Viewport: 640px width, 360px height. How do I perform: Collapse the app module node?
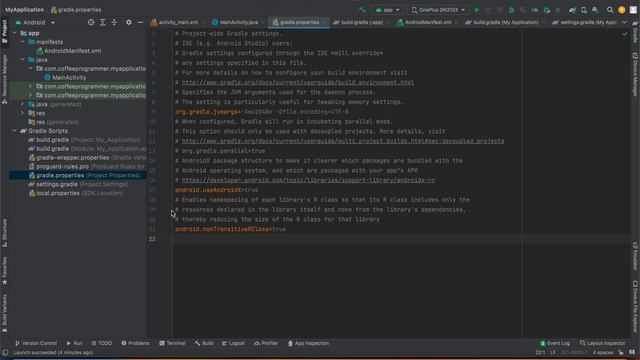15,33
